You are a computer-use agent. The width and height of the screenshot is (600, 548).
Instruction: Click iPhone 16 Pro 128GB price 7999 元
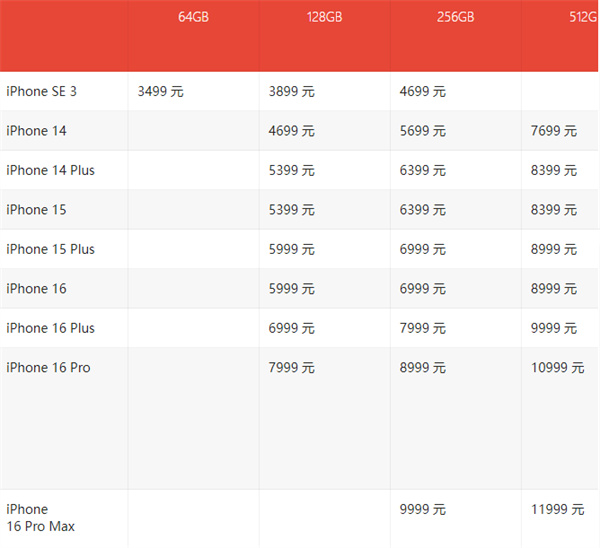click(x=292, y=367)
